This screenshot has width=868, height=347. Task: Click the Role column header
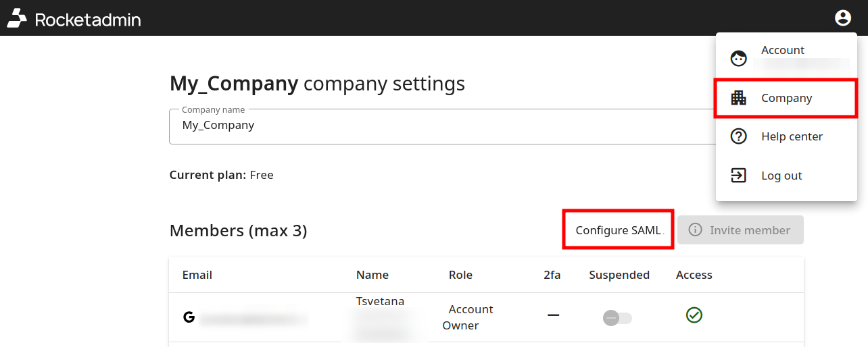(x=460, y=275)
